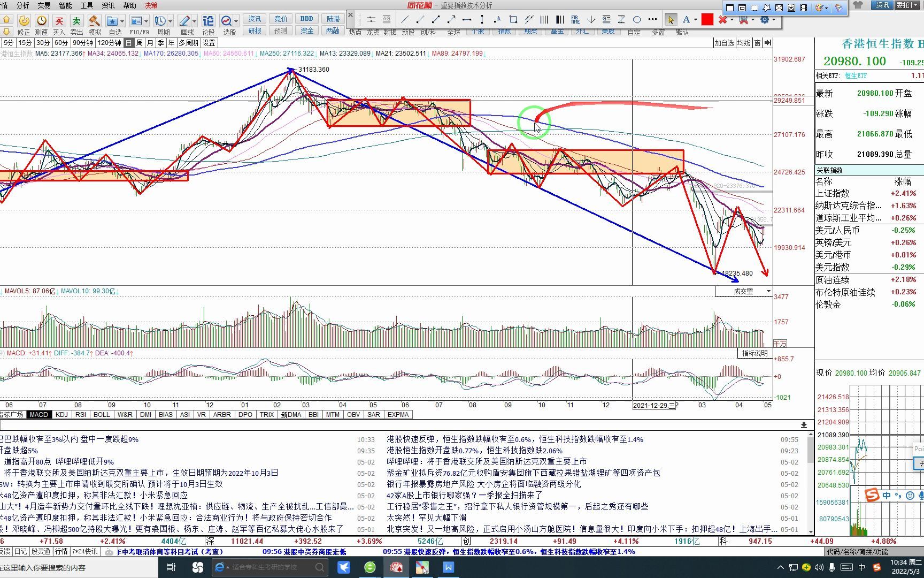Click the 买入 buy icon

tap(59, 20)
